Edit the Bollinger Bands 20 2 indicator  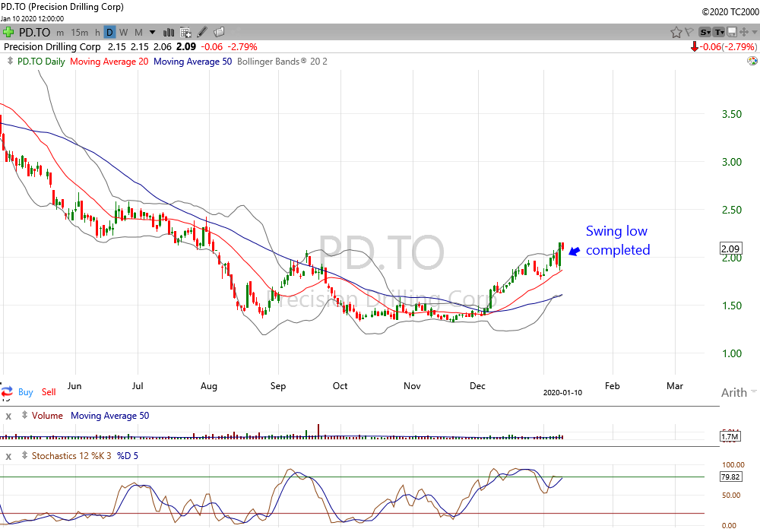pos(282,62)
